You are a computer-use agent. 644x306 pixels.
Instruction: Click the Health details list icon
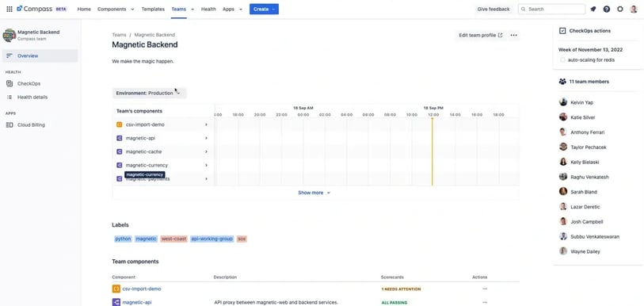coord(10,97)
